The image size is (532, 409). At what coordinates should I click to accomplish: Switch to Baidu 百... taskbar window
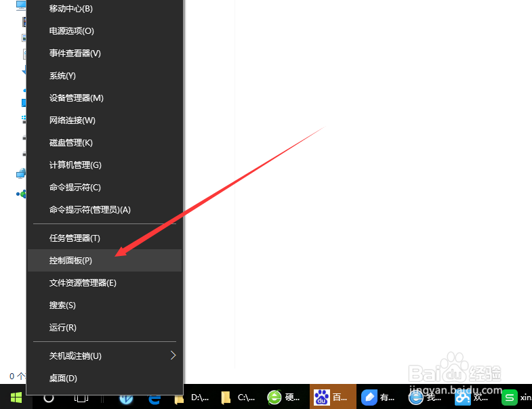[x=333, y=397]
